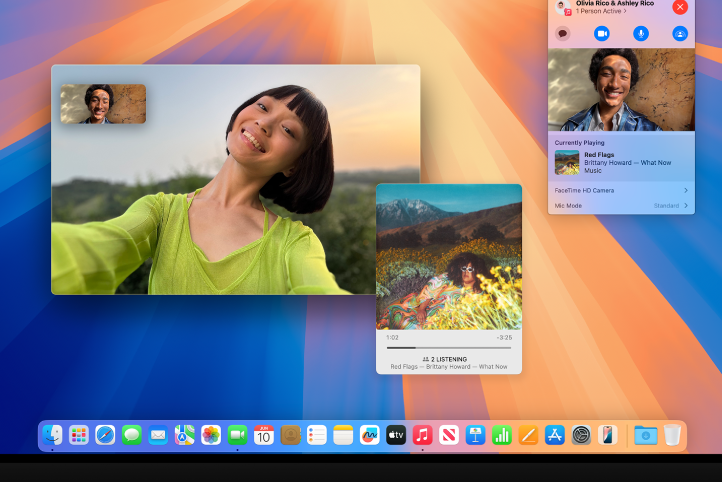Click the main FaceTime video of the caller
722x482 pixels.
235,180
